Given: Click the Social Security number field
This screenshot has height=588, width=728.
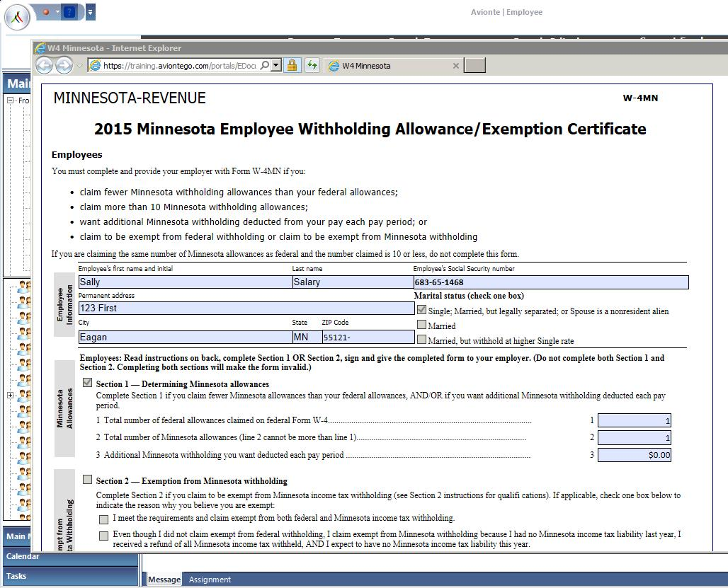Looking at the screenshot, I should pyautogui.click(x=551, y=282).
